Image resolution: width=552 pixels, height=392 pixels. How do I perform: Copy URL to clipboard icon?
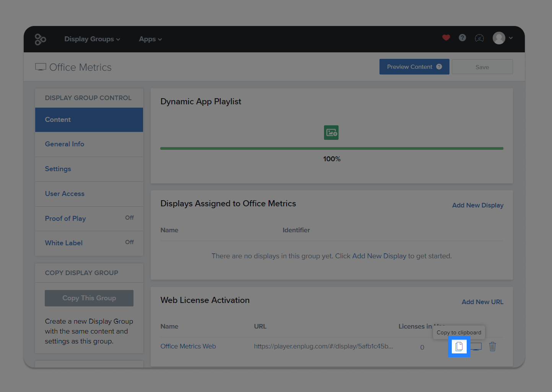click(x=459, y=347)
